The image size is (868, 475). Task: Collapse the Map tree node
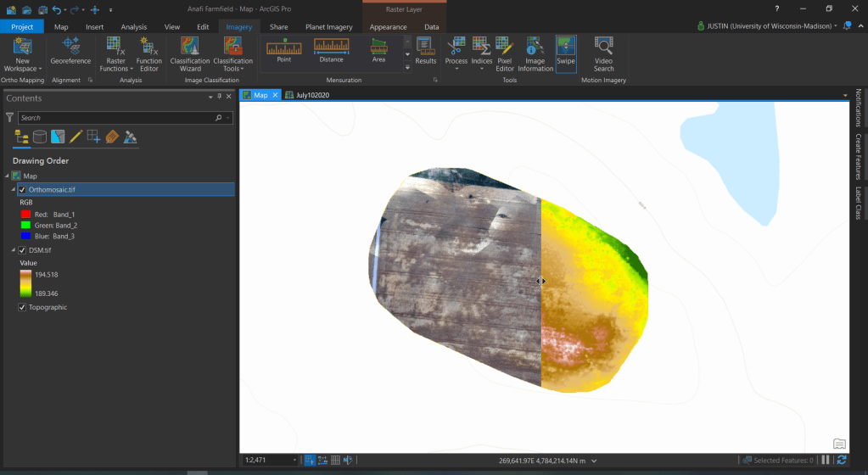[x=8, y=176]
